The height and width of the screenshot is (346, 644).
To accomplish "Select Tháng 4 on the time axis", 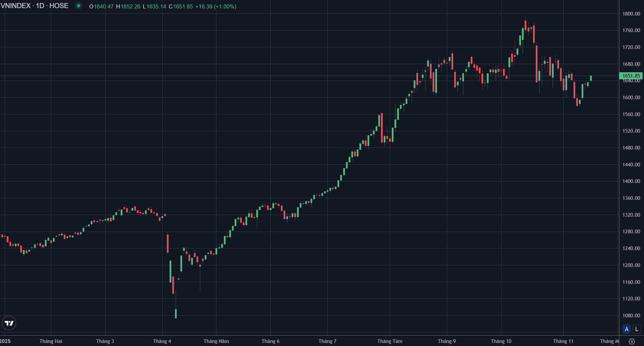I will coord(162,341).
